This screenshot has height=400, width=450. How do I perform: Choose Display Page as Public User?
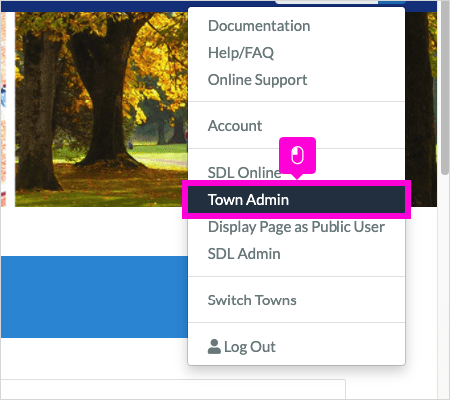(x=296, y=227)
